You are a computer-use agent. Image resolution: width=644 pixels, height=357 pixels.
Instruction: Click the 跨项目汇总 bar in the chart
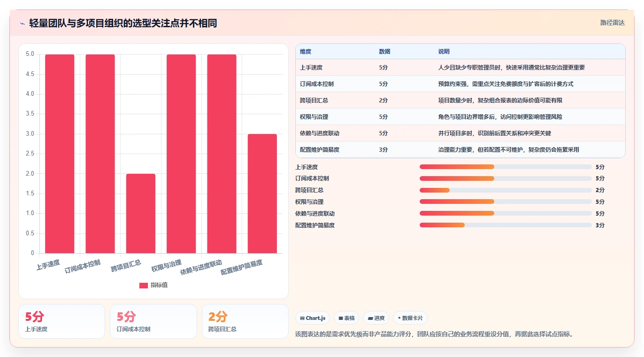(x=141, y=213)
